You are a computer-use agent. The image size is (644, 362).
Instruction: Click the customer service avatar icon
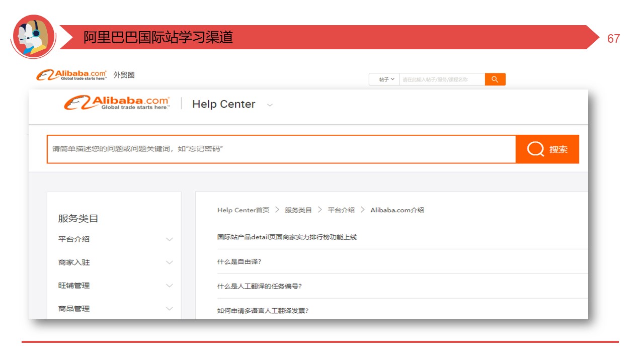click(33, 37)
